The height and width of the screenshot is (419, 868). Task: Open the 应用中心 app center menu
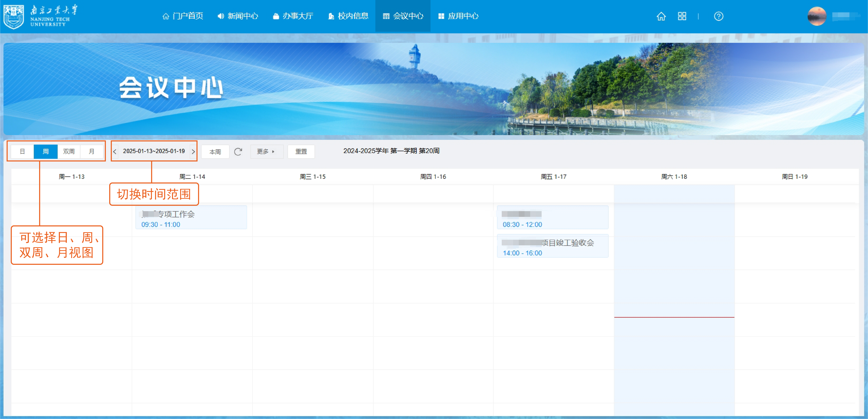click(458, 16)
